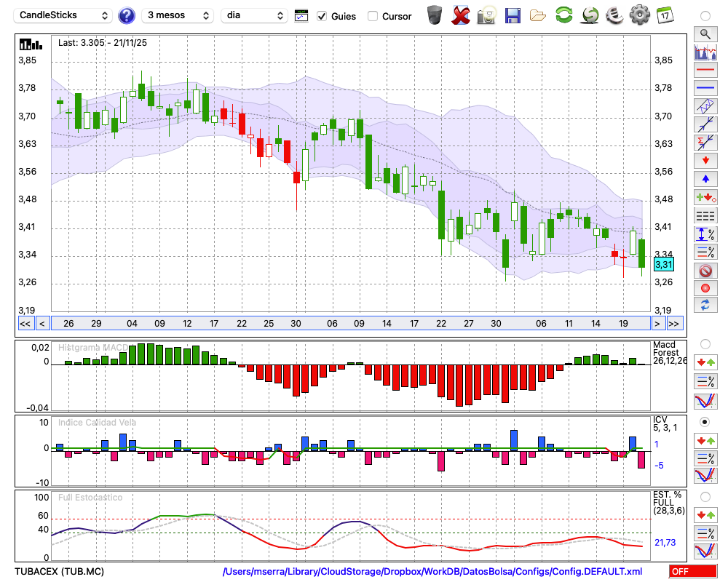Viewport: 728px width, 582px height.
Task: Click ICV panel indicator curve button
Action: (x=705, y=476)
